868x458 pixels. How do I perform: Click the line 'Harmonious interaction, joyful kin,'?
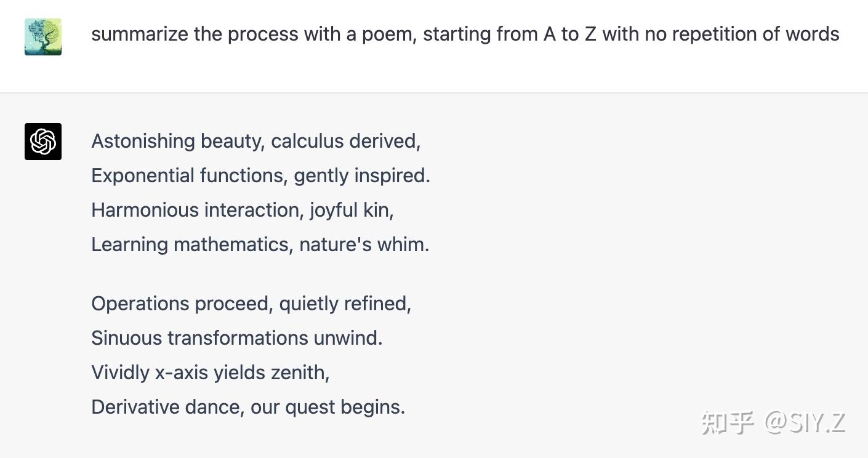pyautogui.click(x=243, y=211)
